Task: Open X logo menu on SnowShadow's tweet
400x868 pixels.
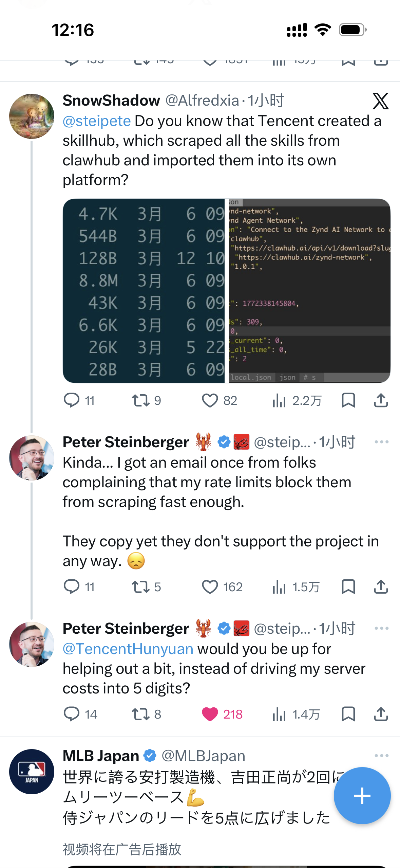Action: point(381,101)
